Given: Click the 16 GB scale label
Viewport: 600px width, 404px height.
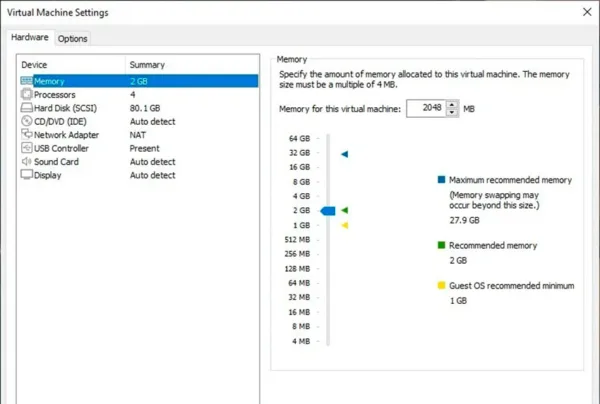Looking at the screenshot, I should pos(299,167).
